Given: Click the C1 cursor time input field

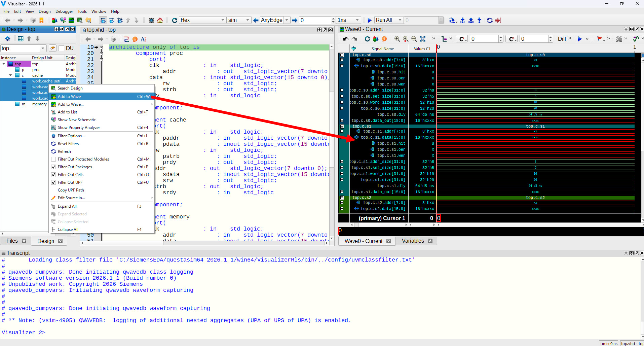Looking at the screenshot, I should (x=484, y=39).
